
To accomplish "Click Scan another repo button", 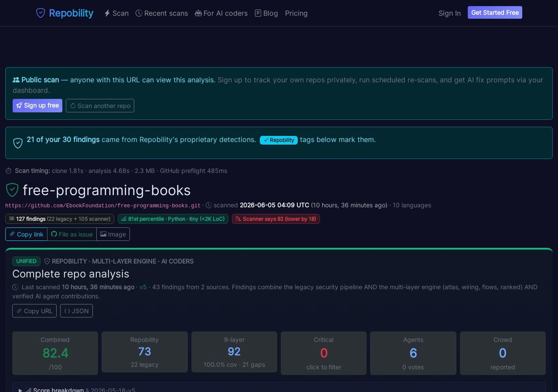I will (100, 105).
